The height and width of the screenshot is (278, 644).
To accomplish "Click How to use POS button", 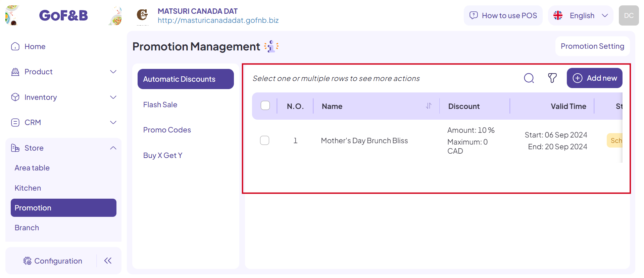I will [x=503, y=15].
